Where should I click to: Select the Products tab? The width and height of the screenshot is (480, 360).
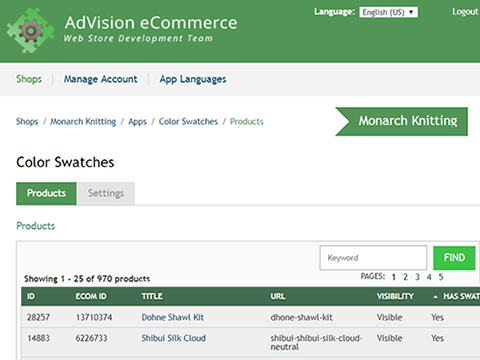46,193
